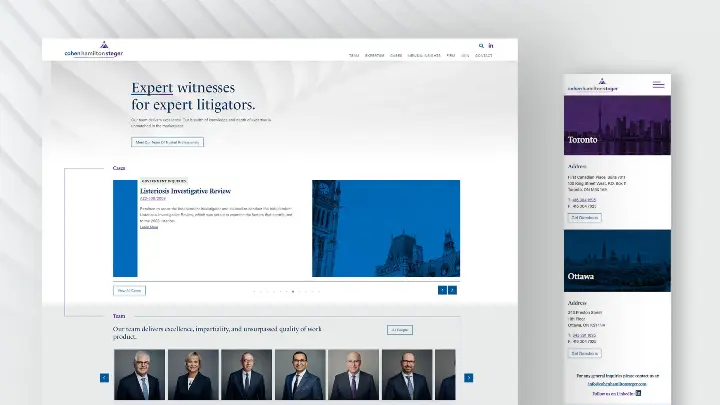Click the search magnifier icon in header

point(481,46)
